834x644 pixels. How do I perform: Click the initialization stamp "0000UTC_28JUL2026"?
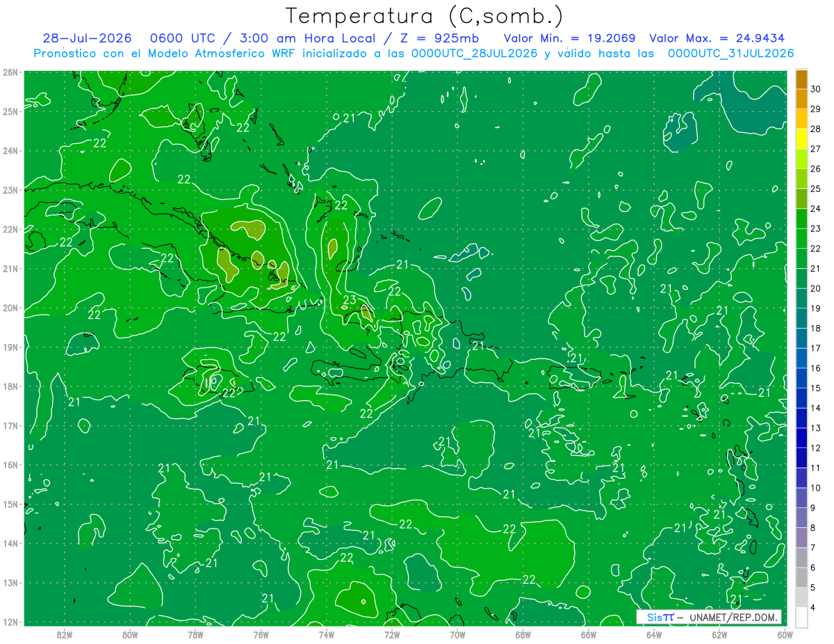click(474, 53)
